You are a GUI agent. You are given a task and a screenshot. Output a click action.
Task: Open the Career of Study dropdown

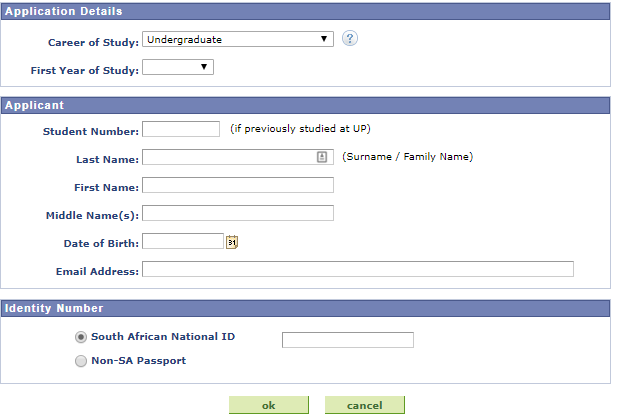tap(238, 39)
